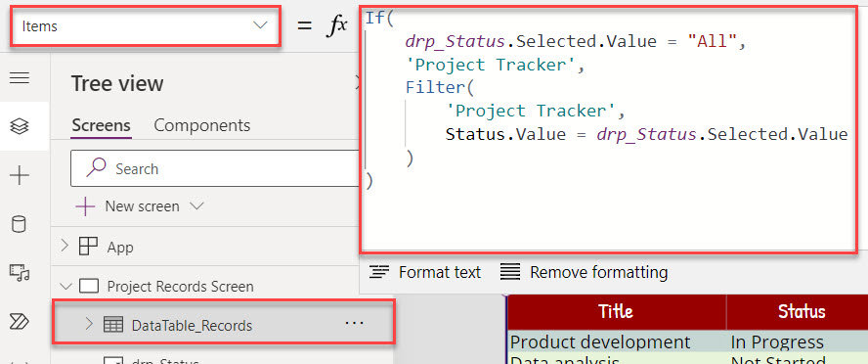Image resolution: width=868 pixels, height=364 pixels.
Task: Open the New screen dropdown chevron
Action: tap(196, 206)
